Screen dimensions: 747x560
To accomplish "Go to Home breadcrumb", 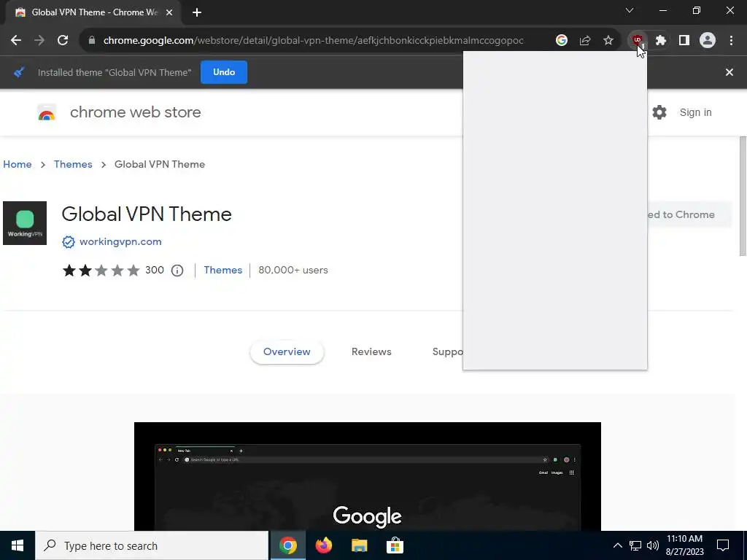I will 18,164.
